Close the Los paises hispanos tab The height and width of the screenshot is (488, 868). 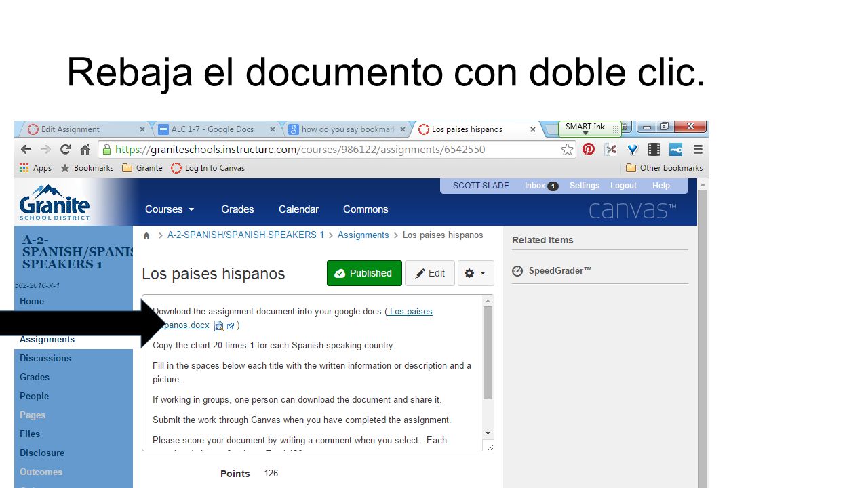pos(533,129)
